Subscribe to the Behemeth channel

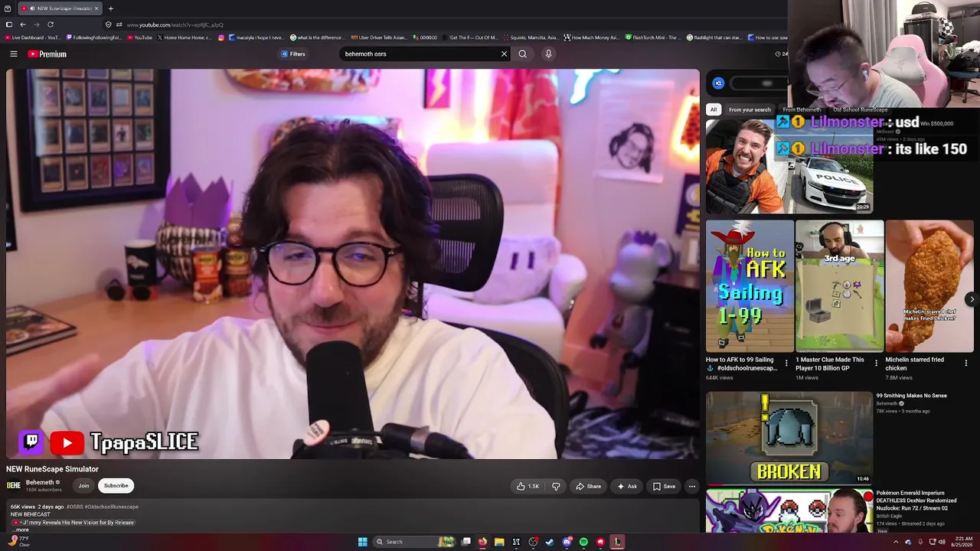(116, 485)
